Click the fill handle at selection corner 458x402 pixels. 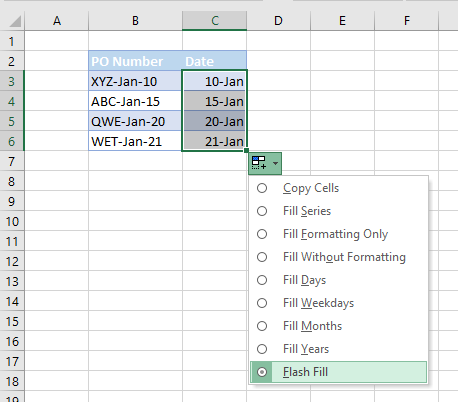click(246, 151)
